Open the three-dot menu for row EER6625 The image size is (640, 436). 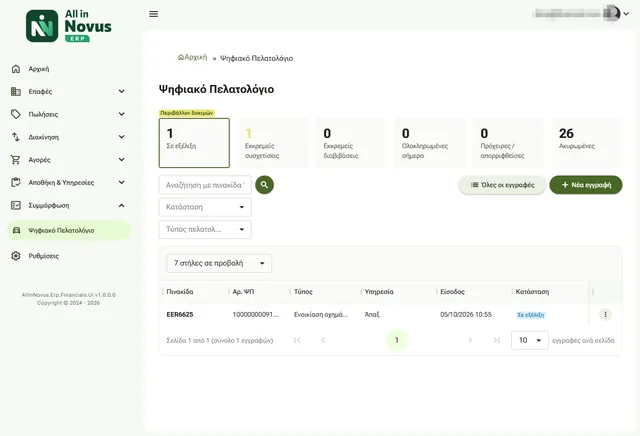[605, 314]
